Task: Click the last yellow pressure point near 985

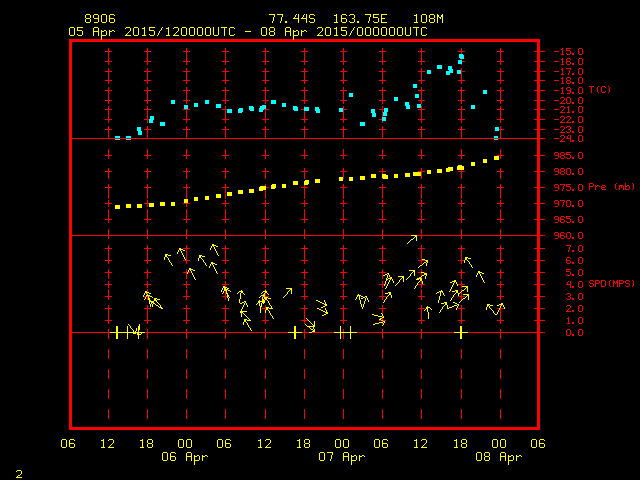Action: pos(497,158)
